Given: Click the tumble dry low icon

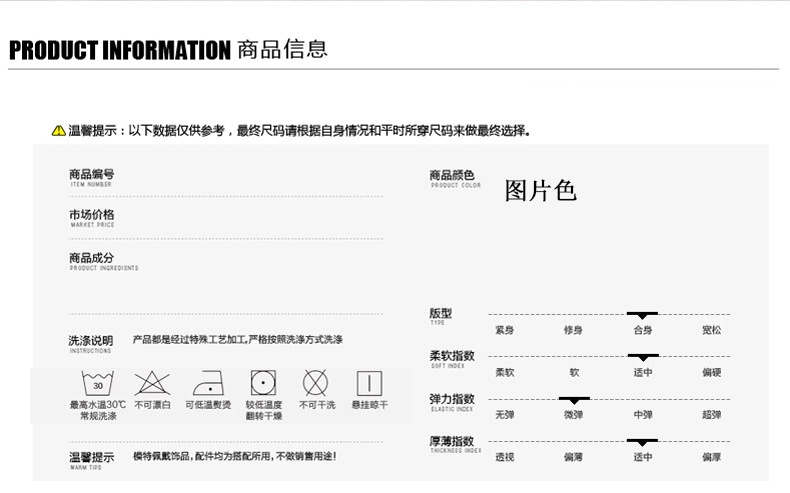Looking at the screenshot, I should pyautogui.click(x=264, y=383).
